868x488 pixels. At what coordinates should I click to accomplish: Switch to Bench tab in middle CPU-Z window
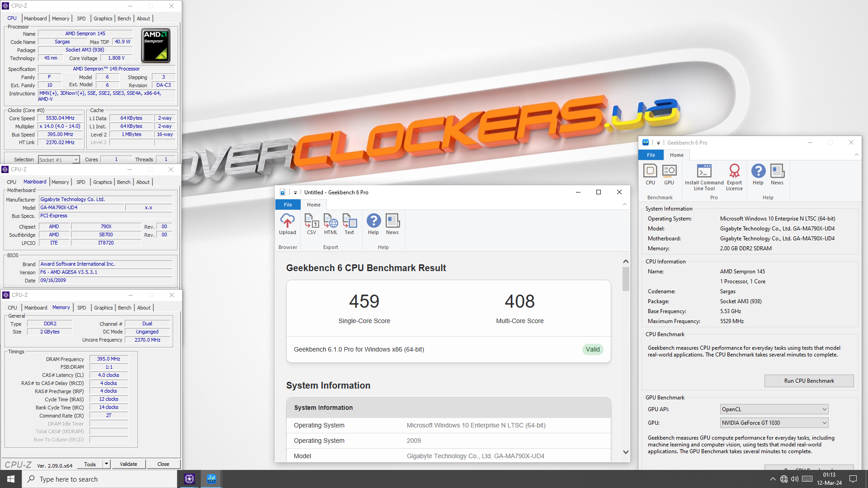pos(123,182)
